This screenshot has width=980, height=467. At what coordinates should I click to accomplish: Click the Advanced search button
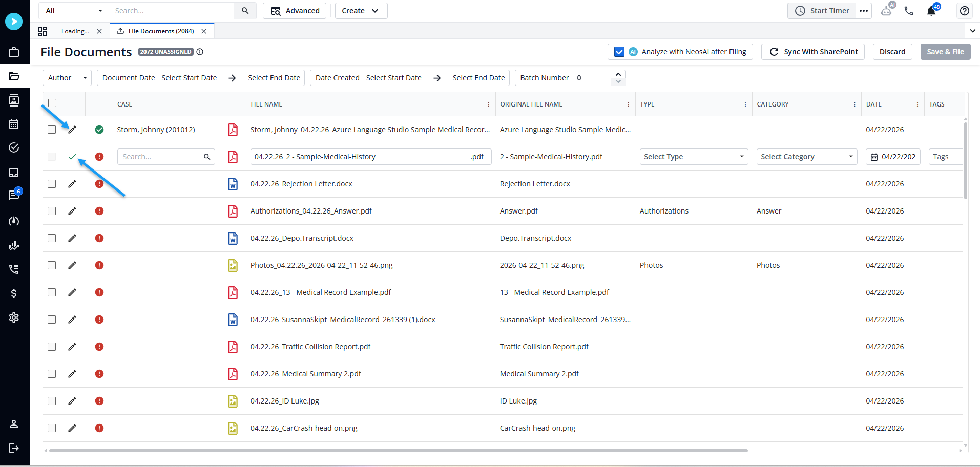coord(295,11)
